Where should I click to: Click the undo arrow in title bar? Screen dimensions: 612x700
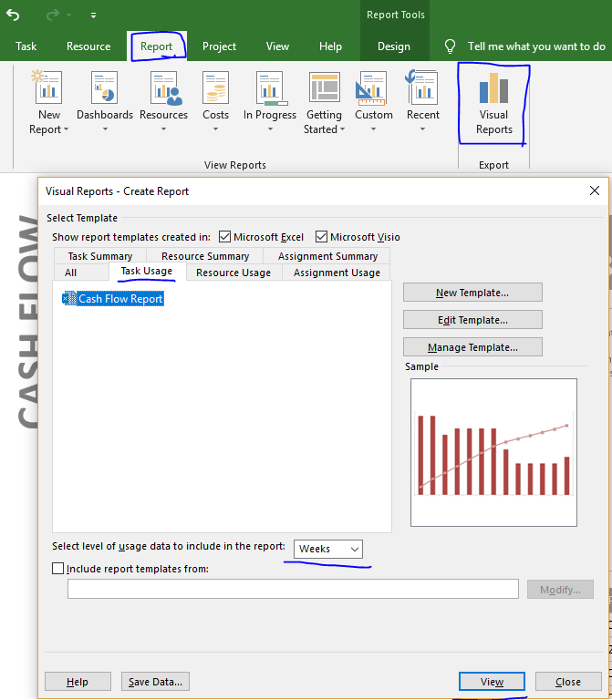13,15
